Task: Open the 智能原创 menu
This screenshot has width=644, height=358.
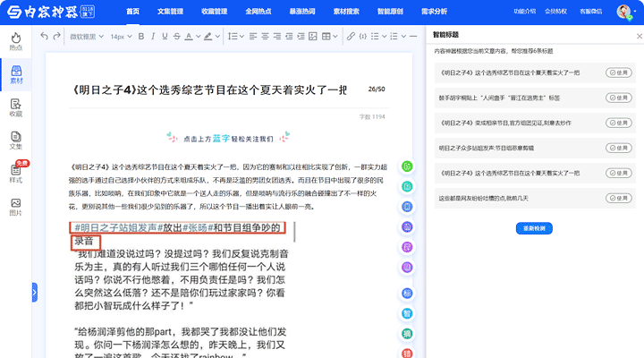Action: coord(390,12)
